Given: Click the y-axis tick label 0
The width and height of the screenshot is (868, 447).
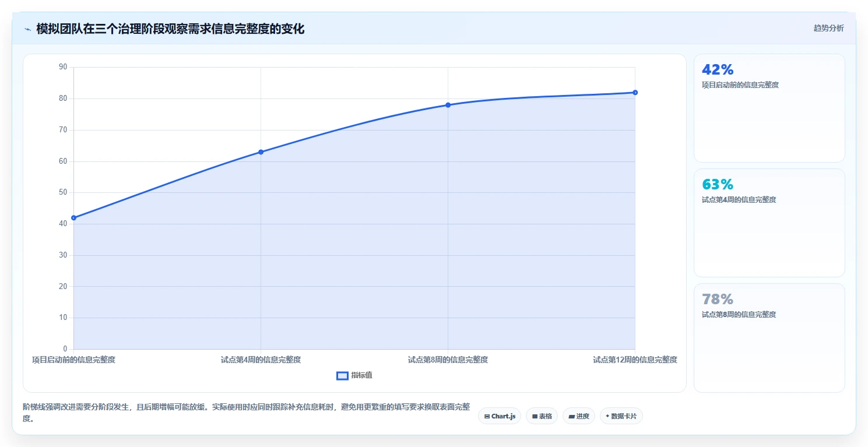Looking at the screenshot, I should point(65,349).
